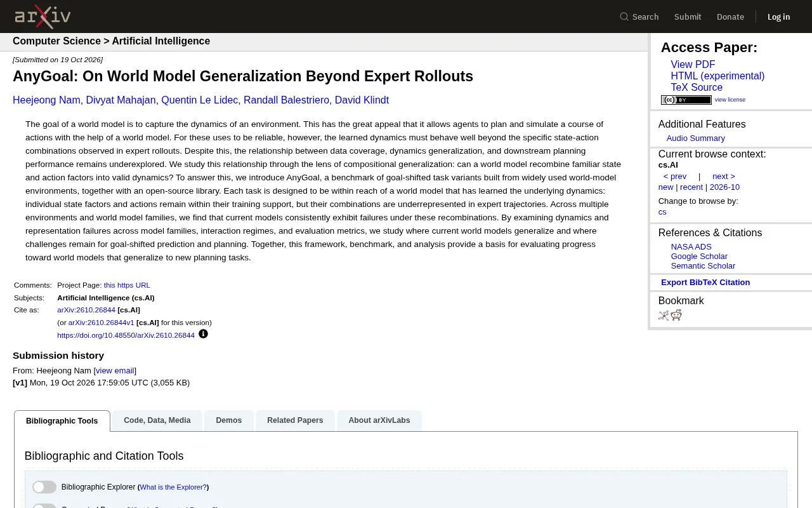Download TeX Source link
The height and width of the screenshot is (508, 812).
(x=697, y=88)
